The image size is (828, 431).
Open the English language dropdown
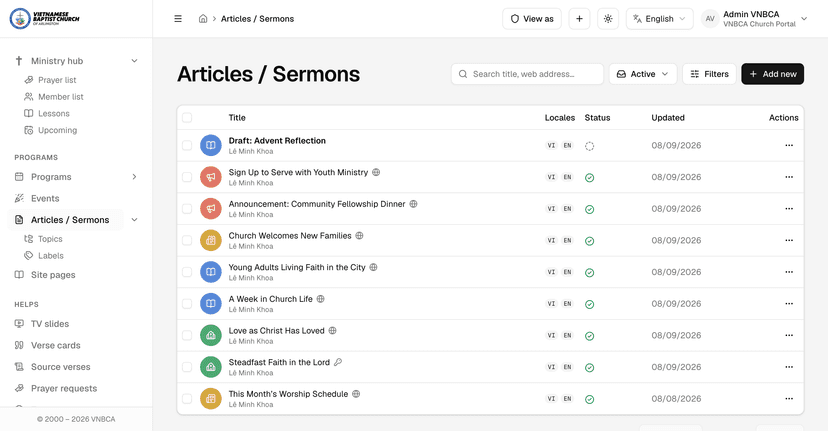pyautogui.click(x=660, y=18)
